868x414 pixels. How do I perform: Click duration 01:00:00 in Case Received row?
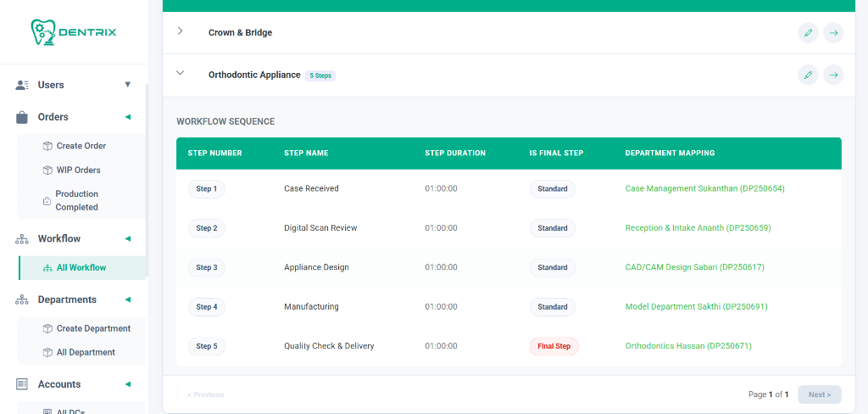pos(441,188)
